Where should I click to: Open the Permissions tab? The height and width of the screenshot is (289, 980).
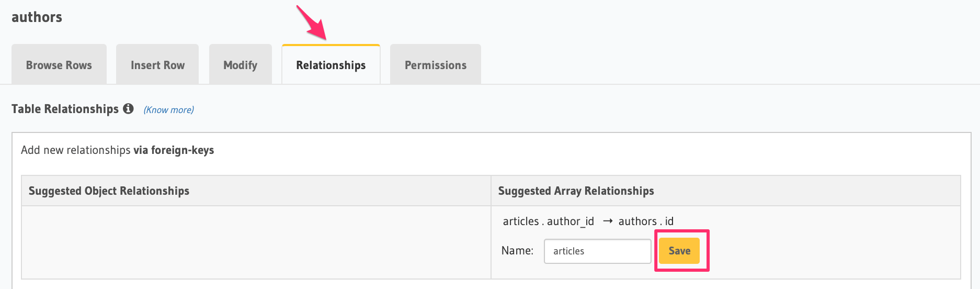pyautogui.click(x=435, y=65)
